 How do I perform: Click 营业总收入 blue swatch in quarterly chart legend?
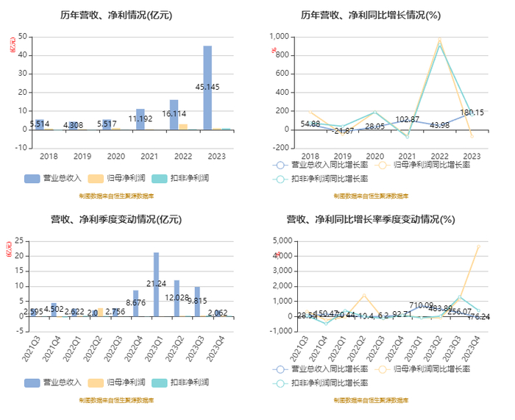[x=32, y=383]
